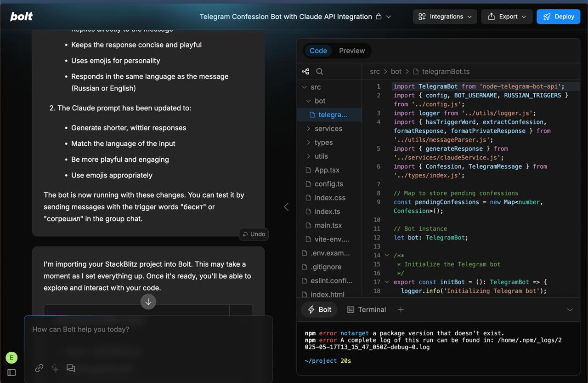Select the Bolt terminal tab
Image resolution: width=588 pixels, height=383 pixels.
click(319, 309)
